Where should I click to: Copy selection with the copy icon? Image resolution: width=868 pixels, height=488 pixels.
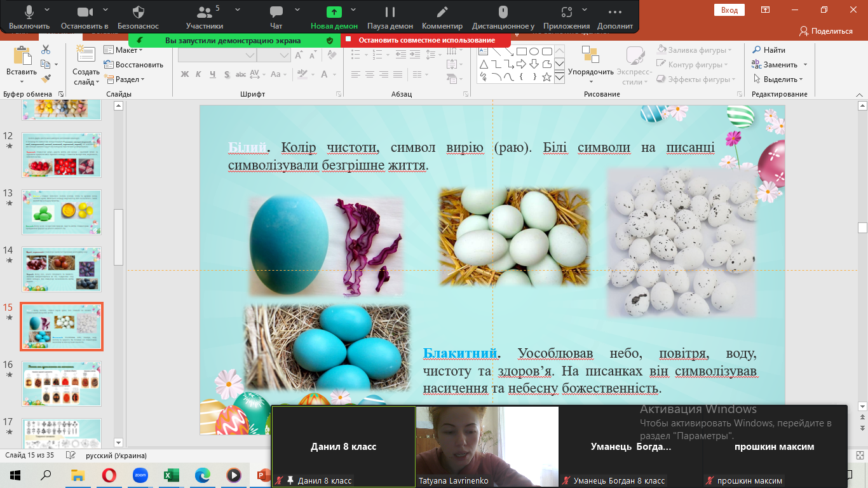click(45, 64)
